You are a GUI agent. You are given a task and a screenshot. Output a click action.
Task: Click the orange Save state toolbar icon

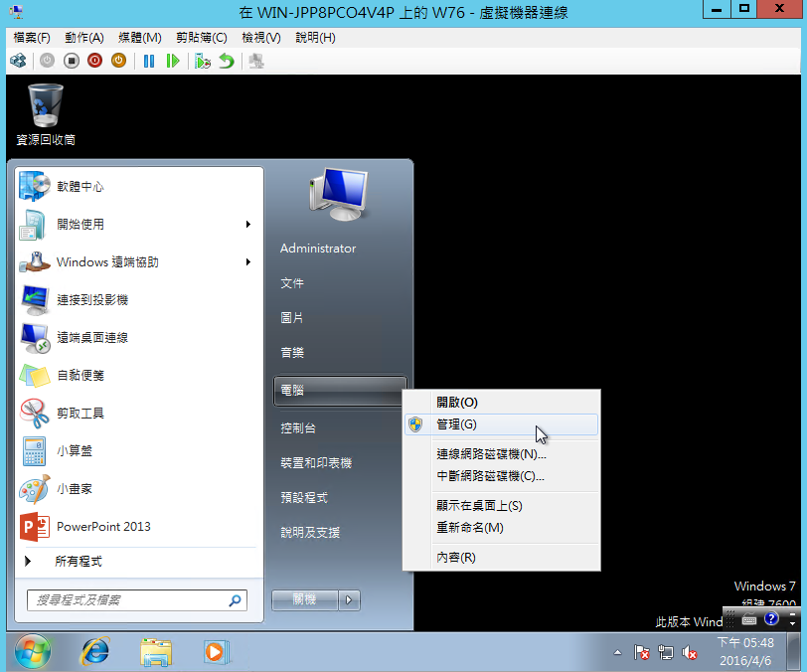click(118, 61)
